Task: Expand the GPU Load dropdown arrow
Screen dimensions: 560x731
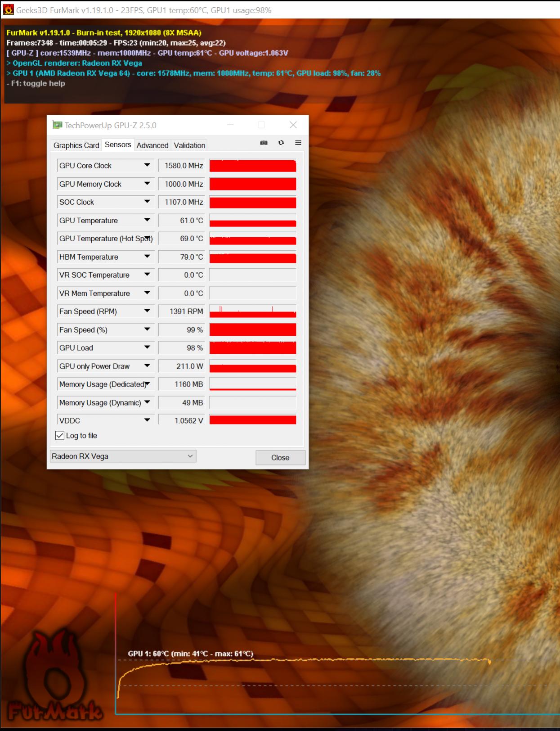Action: 147,347
